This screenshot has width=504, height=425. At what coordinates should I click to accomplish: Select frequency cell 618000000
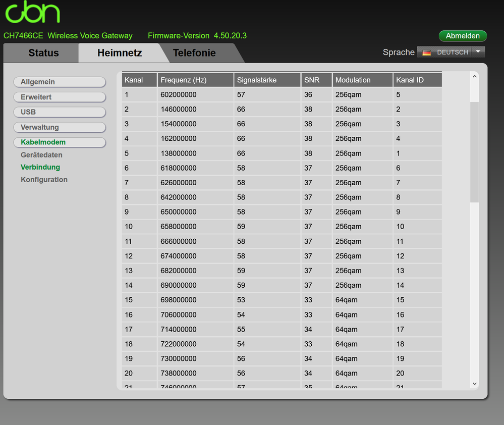(x=195, y=168)
